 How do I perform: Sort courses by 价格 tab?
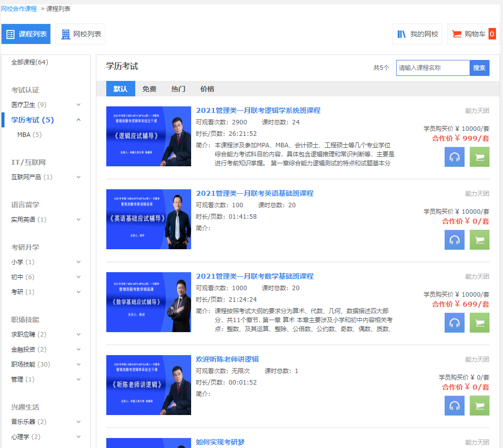pyautogui.click(x=207, y=89)
